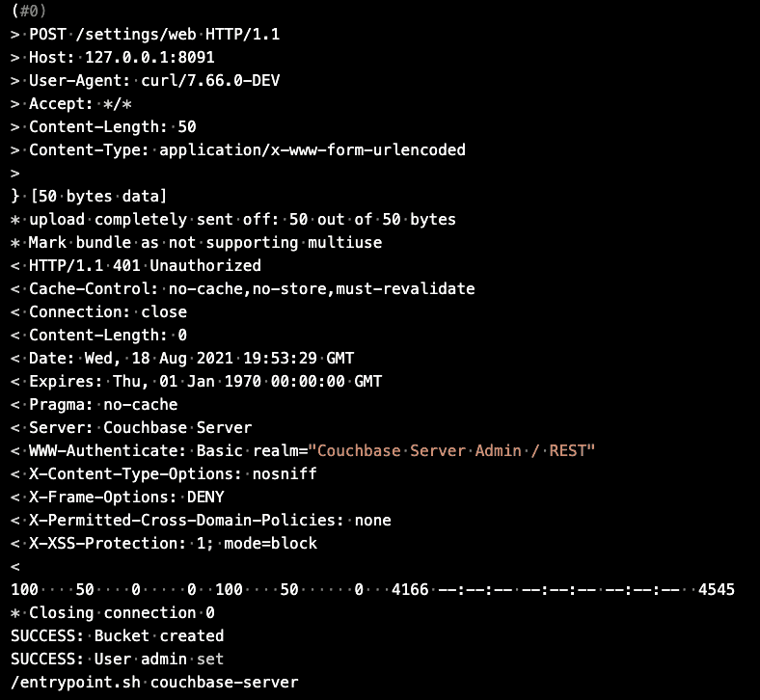Click the POST /settings/web request line
The image size is (760, 700).
[x=145, y=35]
